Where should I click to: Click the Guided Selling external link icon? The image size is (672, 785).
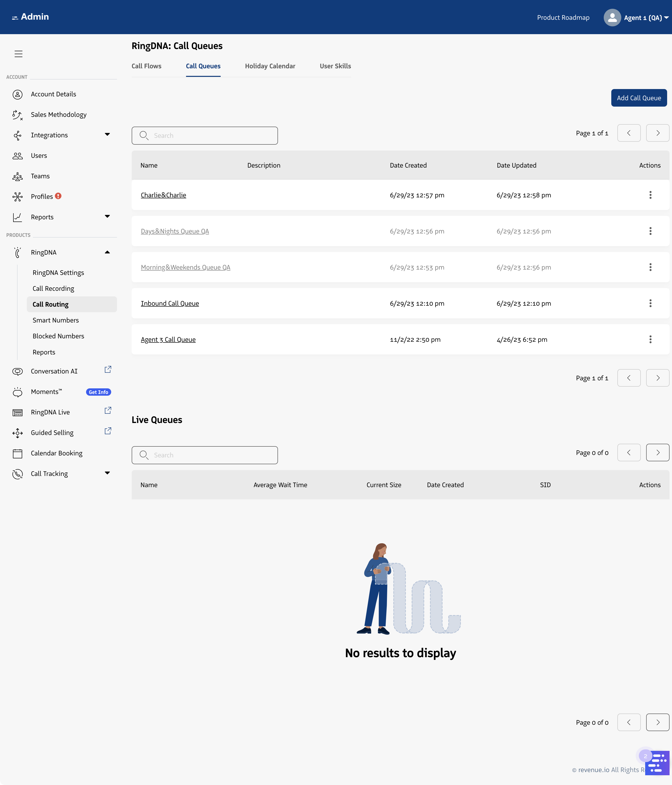(x=108, y=431)
